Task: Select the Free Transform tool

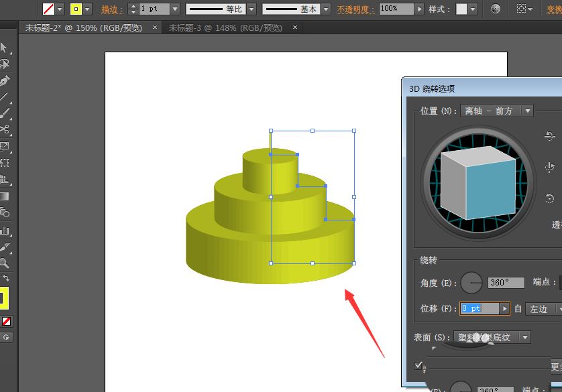Action: 4,163
